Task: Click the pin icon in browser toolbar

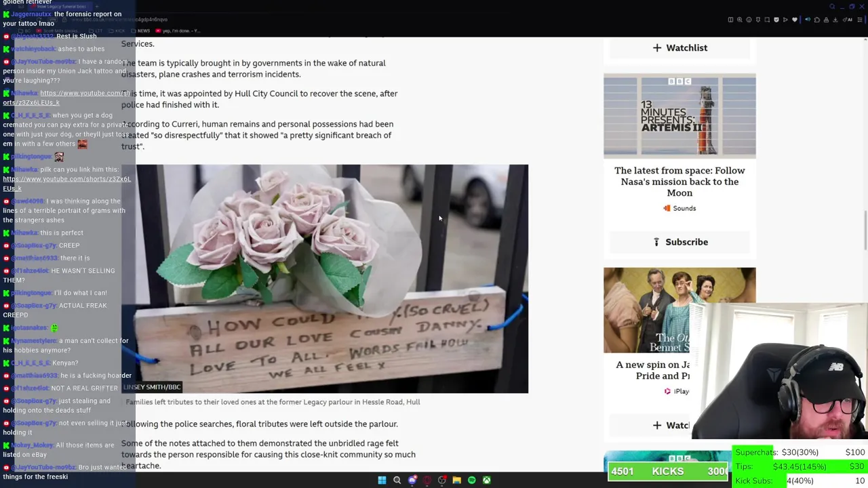Action: [758, 20]
